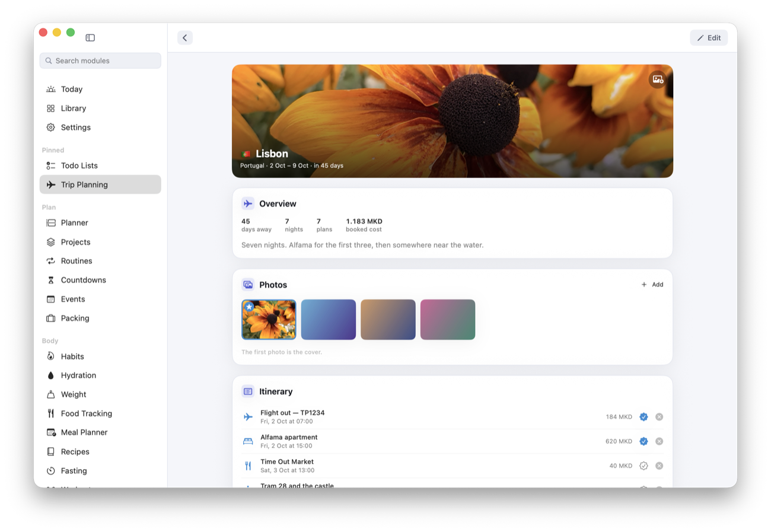Open Fasting via the timer icon
771x532 pixels.
click(51, 471)
